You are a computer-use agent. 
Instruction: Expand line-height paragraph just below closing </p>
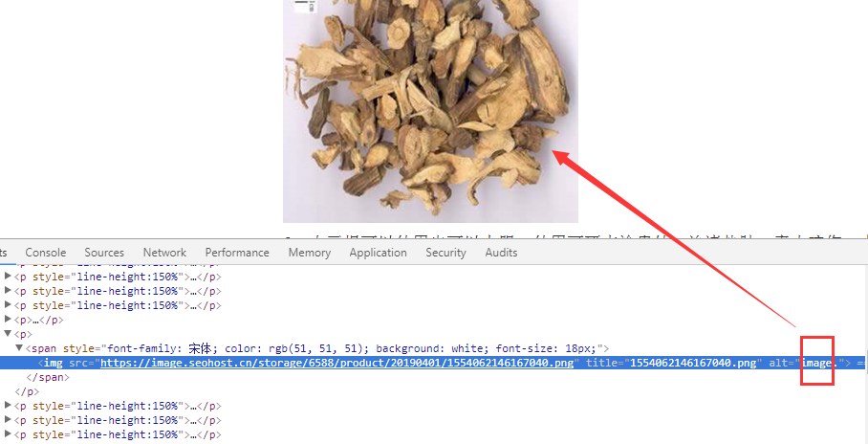click(x=8, y=406)
